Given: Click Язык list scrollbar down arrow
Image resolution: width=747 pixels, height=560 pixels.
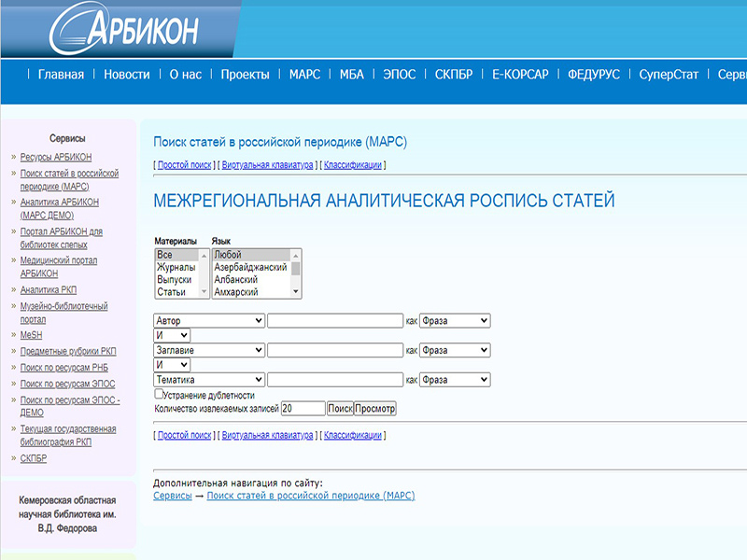Looking at the screenshot, I should click(x=295, y=292).
